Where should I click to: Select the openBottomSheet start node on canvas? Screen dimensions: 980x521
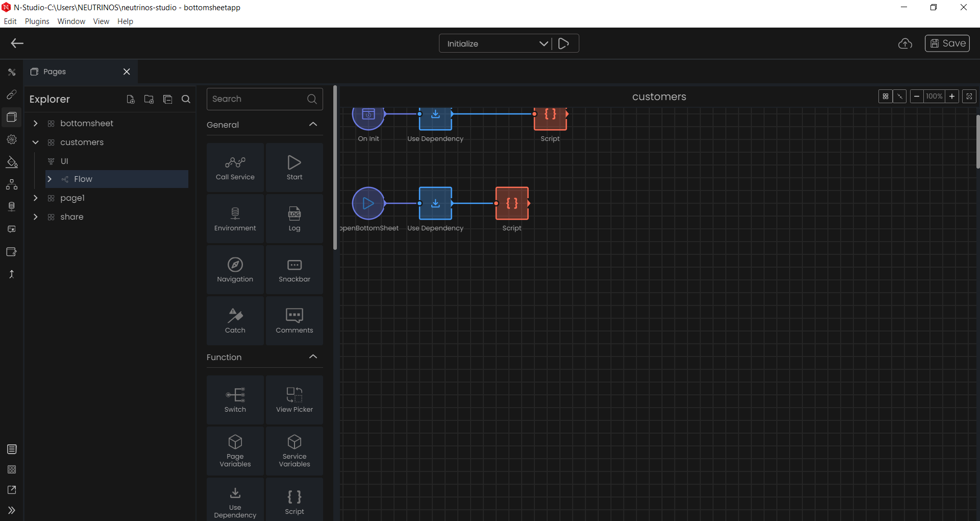[368, 203]
